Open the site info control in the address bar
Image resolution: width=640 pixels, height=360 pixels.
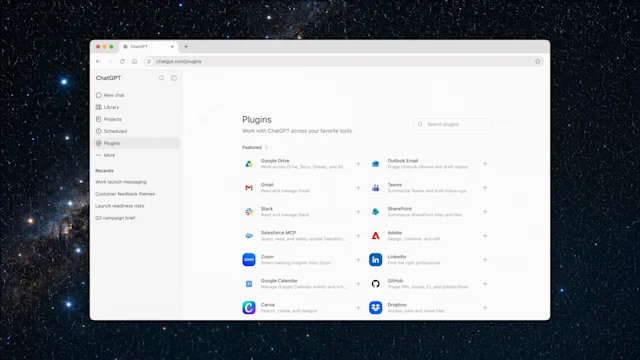(149, 61)
